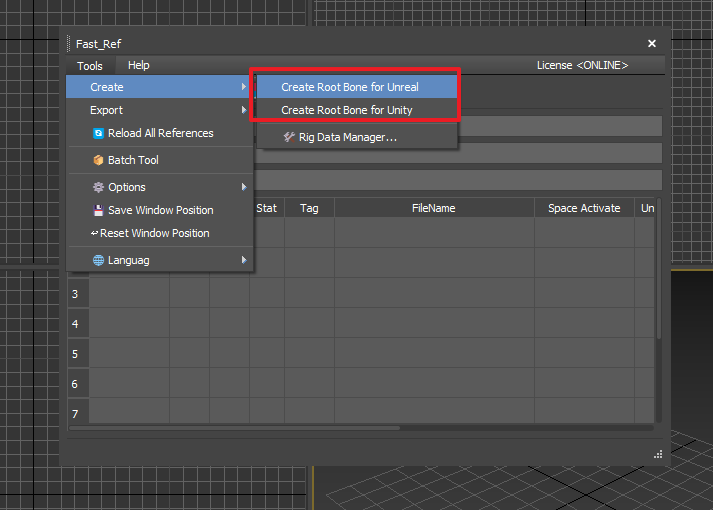
Task: Click the Reset Window Position arrow icon
Action: point(94,233)
